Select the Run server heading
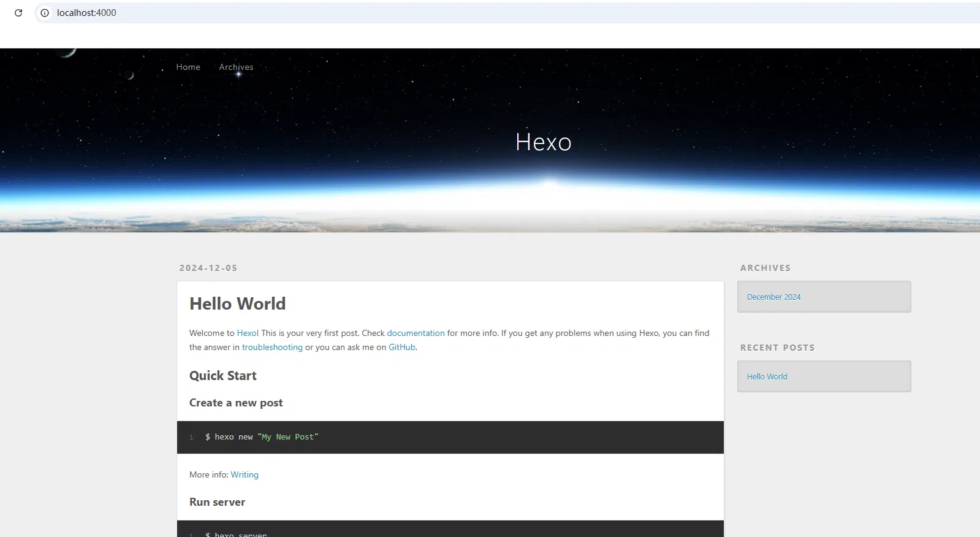Screen dimensions: 980x537 click(x=217, y=502)
